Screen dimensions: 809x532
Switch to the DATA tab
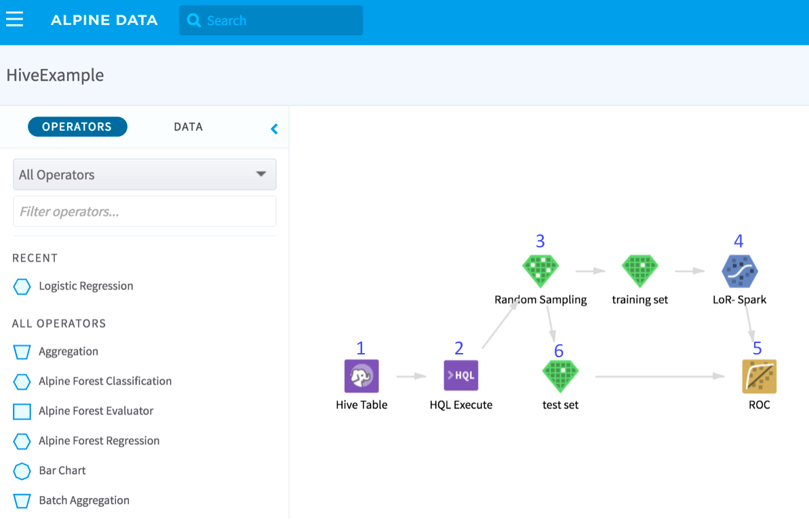[188, 127]
